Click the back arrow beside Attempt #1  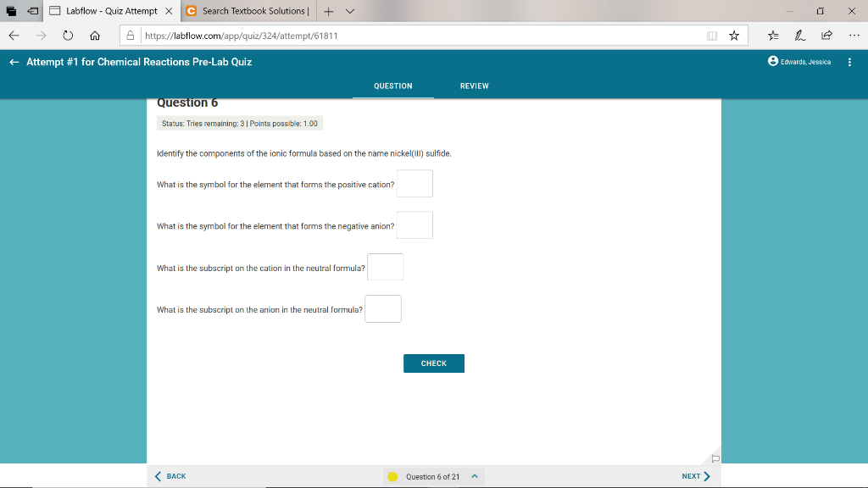tap(13, 61)
